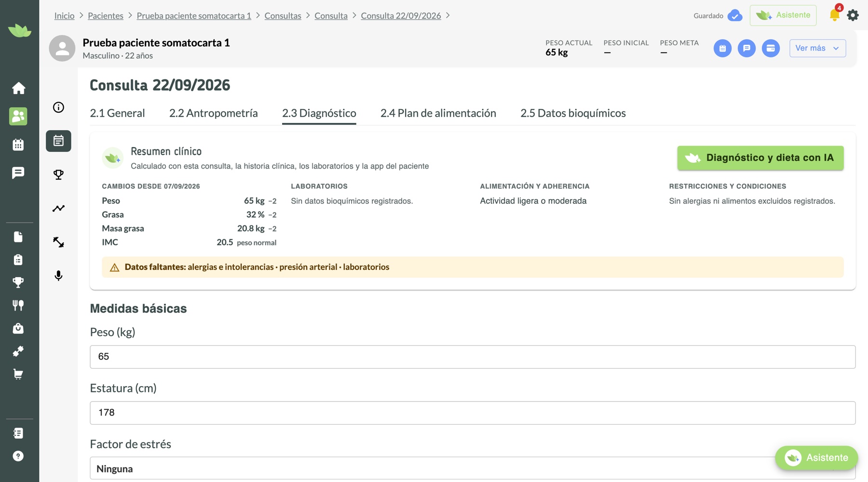The image size is (868, 482).
Task: Click the blue calendar button in patient header
Action: point(722,48)
